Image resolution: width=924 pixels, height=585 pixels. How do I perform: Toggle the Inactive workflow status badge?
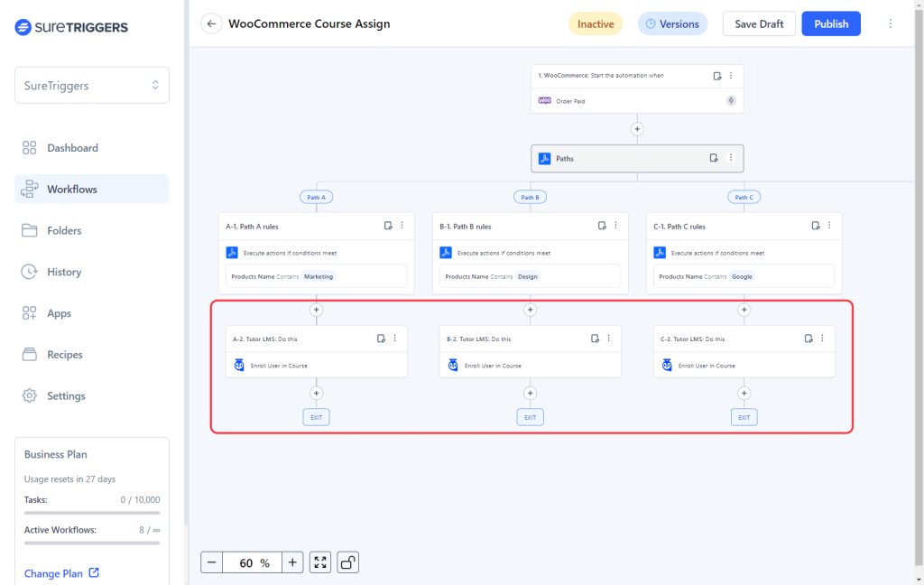click(x=596, y=24)
